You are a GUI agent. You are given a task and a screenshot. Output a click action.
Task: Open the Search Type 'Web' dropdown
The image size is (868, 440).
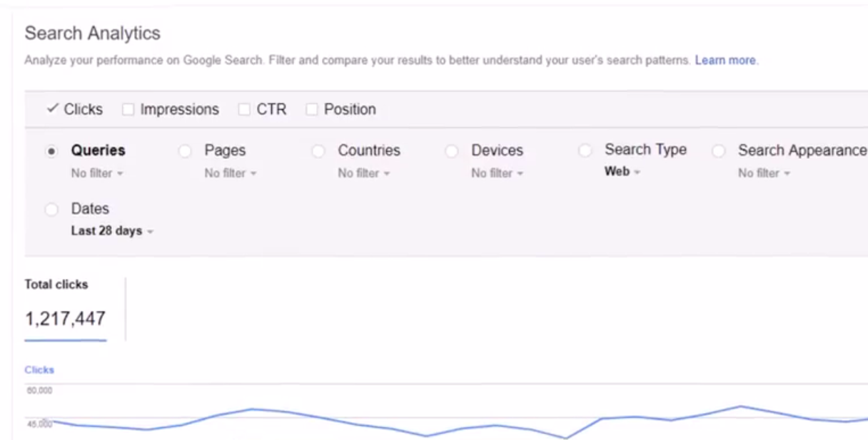point(622,172)
